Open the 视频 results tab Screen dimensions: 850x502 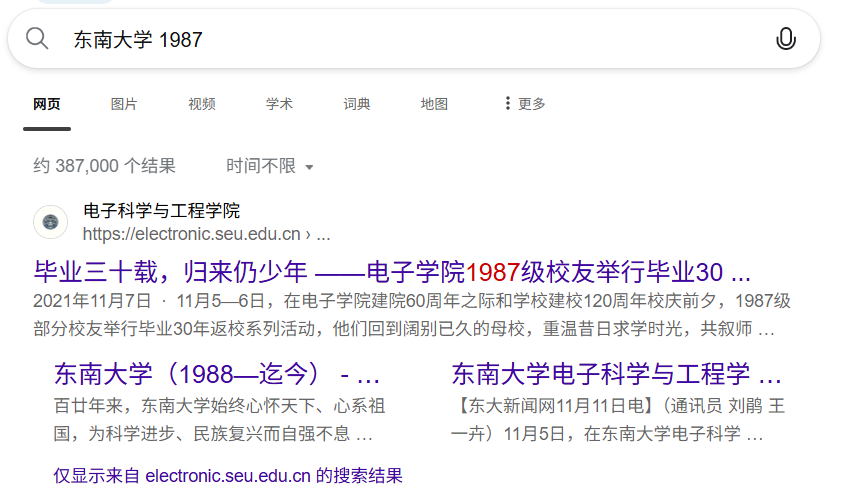point(202,104)
